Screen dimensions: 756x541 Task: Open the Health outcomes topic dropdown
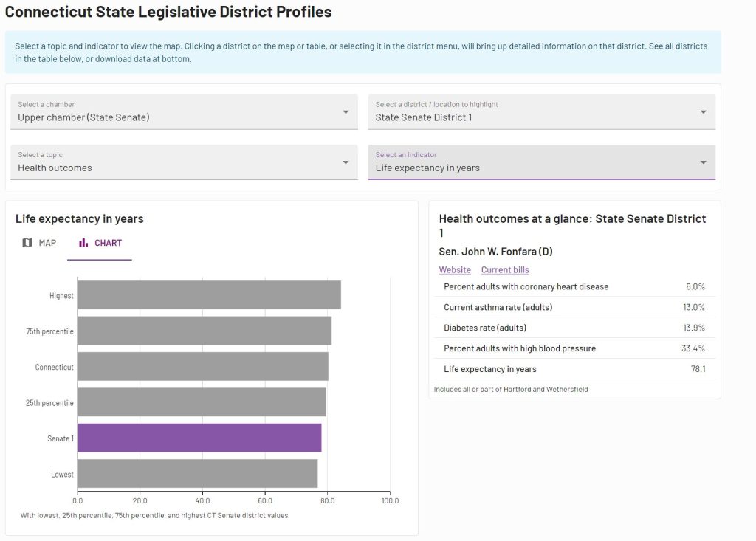184,162
